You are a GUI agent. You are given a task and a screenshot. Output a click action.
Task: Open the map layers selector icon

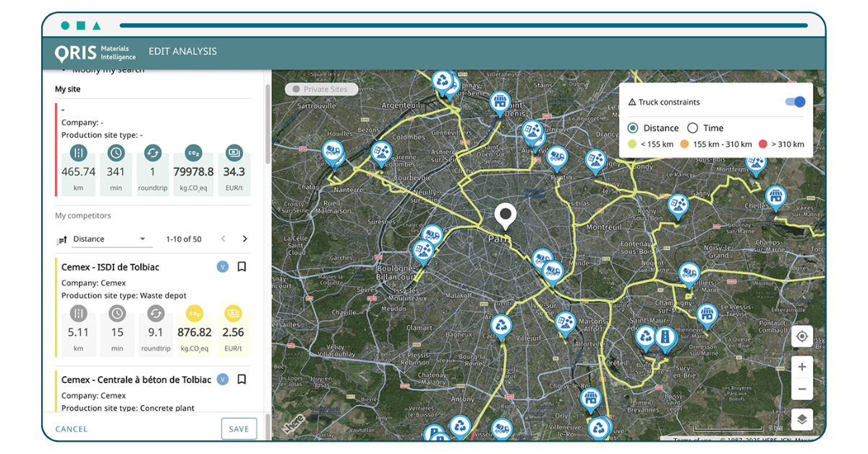point(801,419)
